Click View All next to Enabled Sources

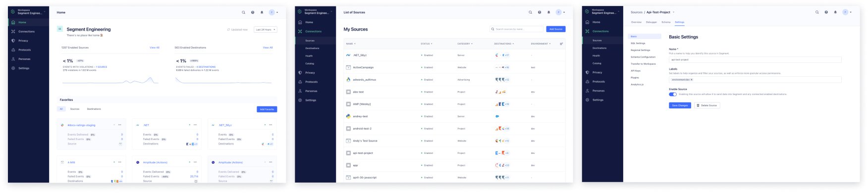(155, 48)
